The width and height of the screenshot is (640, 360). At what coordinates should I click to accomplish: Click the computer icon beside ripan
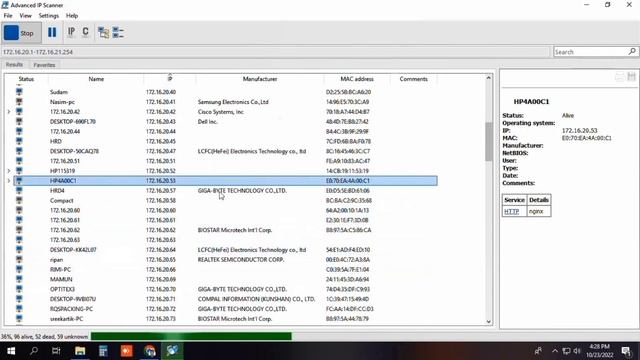19,259
